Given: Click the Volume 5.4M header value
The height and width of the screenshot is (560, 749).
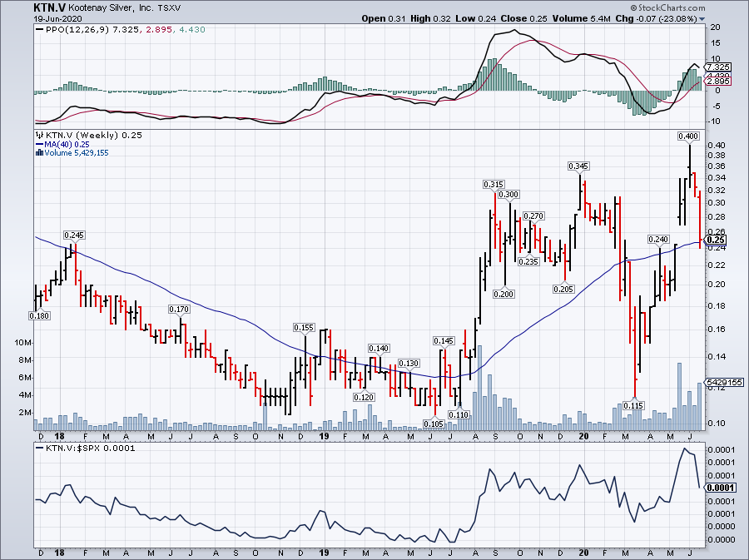Looking at the screenshot, I should [x=582, y=18].
